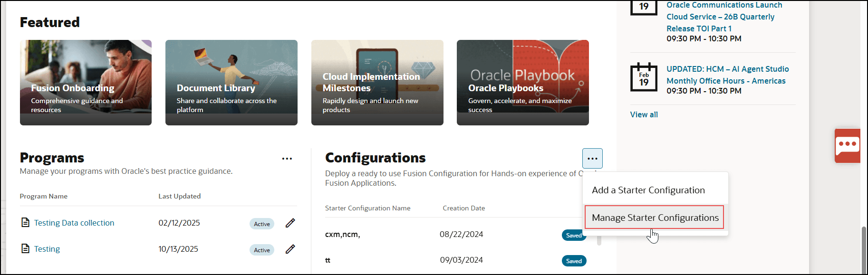
Task: Choose Add a Starter Configuration
Action: tap(648, 190)
